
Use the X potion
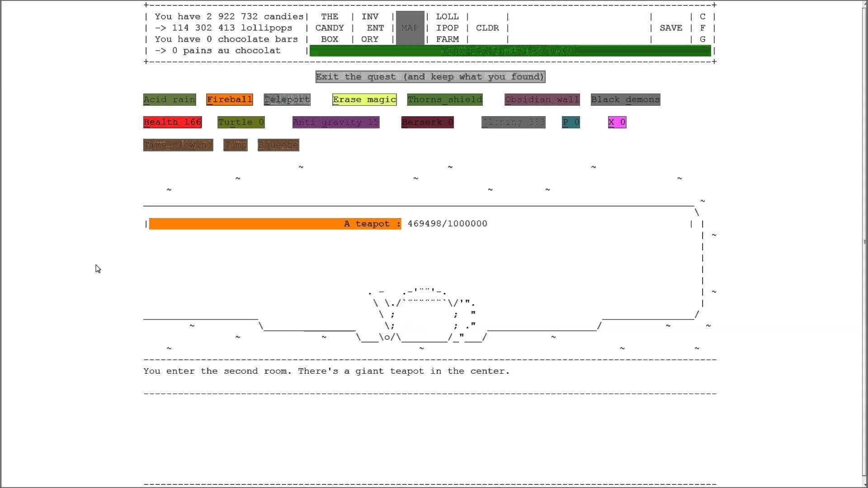coord(617,122)
